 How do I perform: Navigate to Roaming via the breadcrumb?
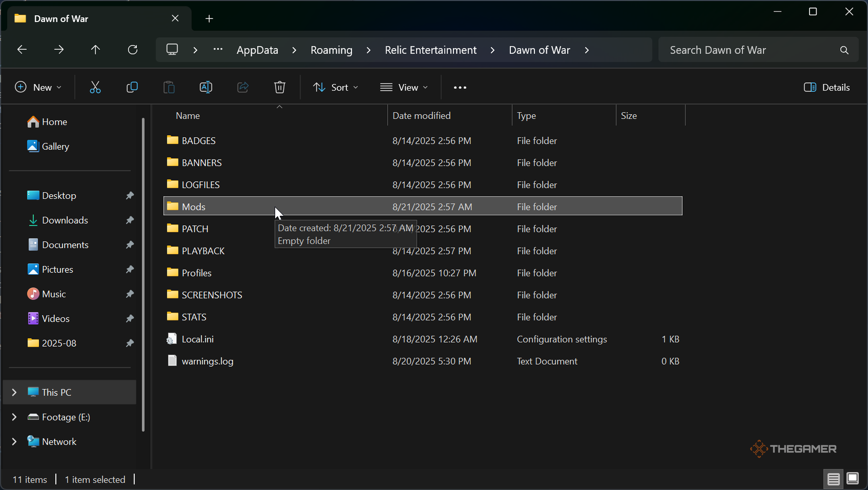(x=331, y=49)
